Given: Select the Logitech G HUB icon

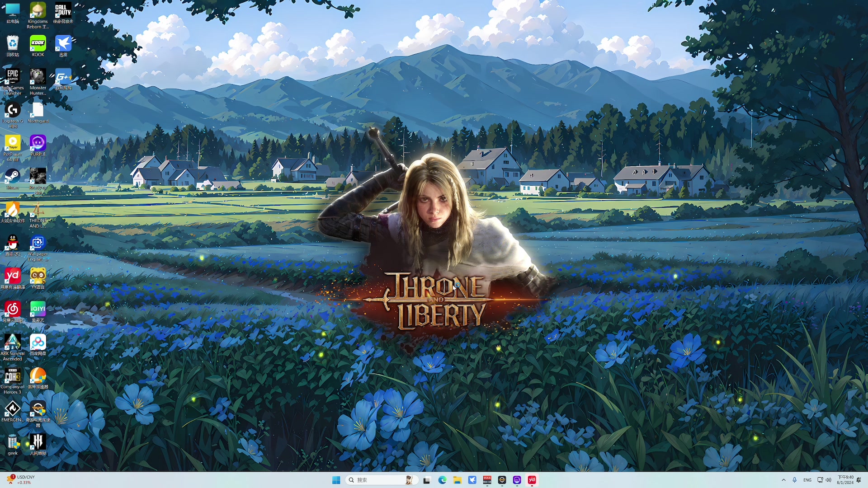Looking at the screenshot, I should pos(13,110).
